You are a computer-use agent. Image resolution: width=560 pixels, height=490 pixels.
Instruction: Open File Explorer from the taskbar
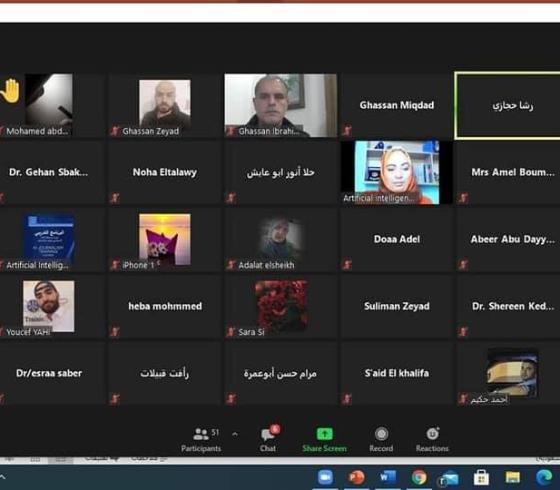click(512, 477)
